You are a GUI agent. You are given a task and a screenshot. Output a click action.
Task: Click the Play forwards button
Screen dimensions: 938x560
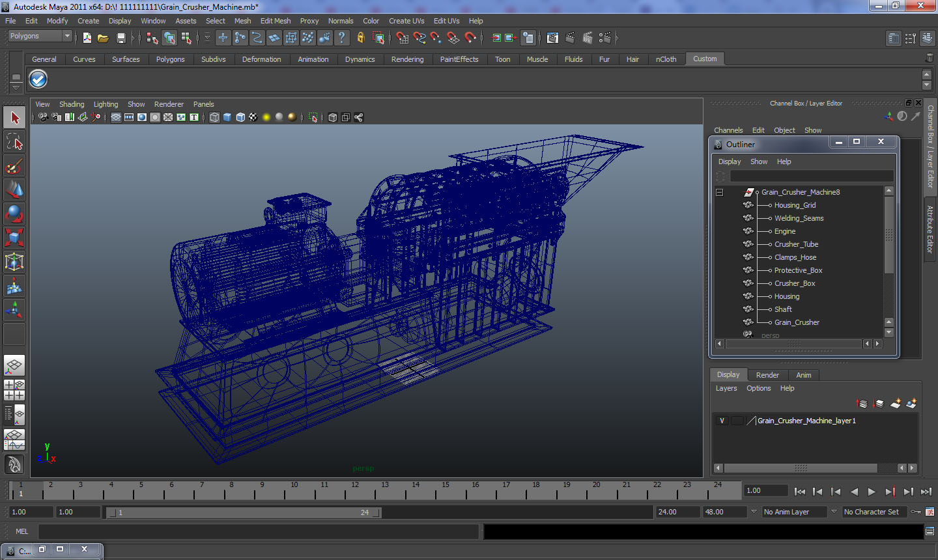[x=872, y=492]
